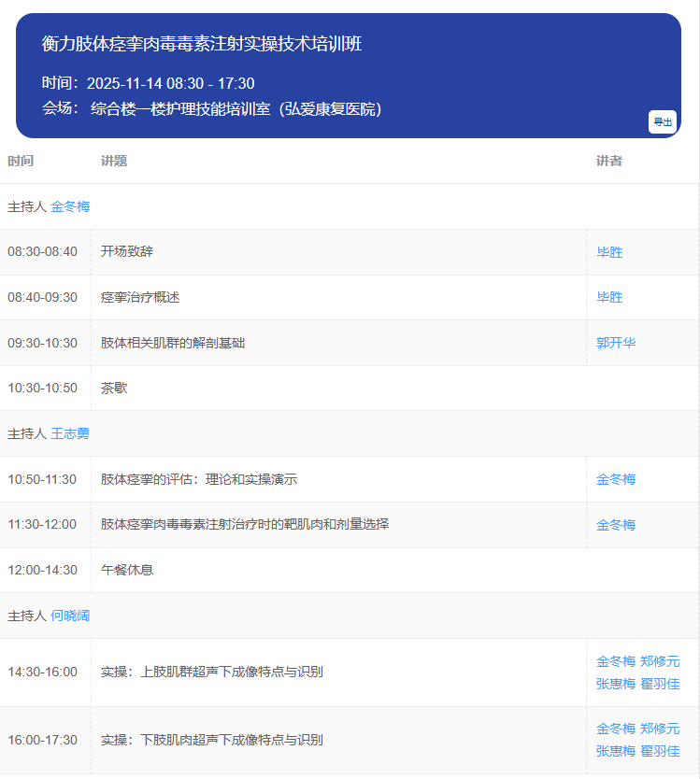Image resolution: width=700 pixels, height=779 pixels.
Task: Click the 导出 export button
Action: (662, 122)
